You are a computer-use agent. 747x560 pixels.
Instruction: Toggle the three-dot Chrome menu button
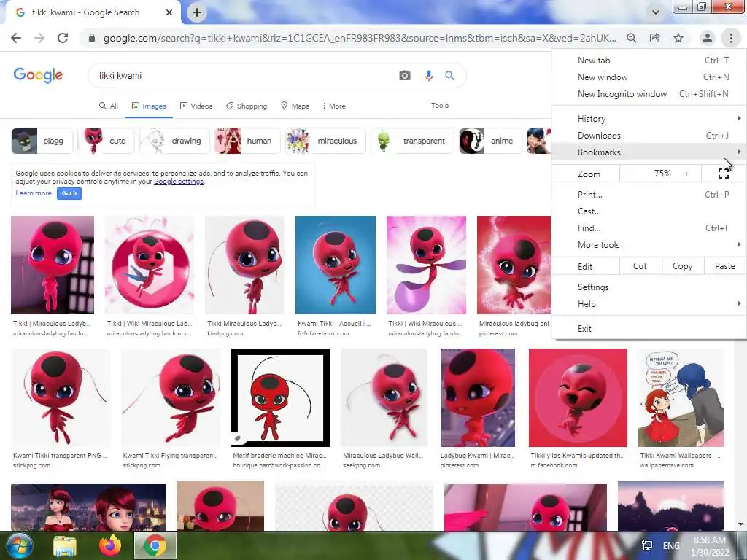click(x=731, y=38)
